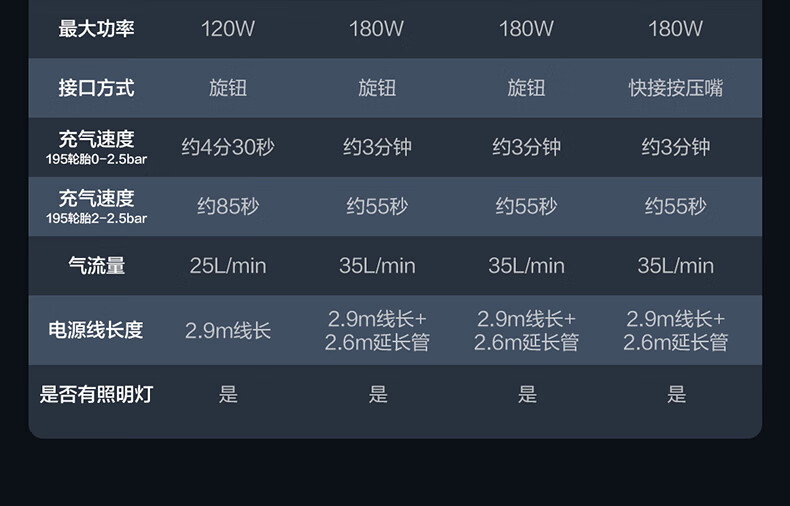
Task: Click the 180W value above 快接按压嘴
Action: 676,29
